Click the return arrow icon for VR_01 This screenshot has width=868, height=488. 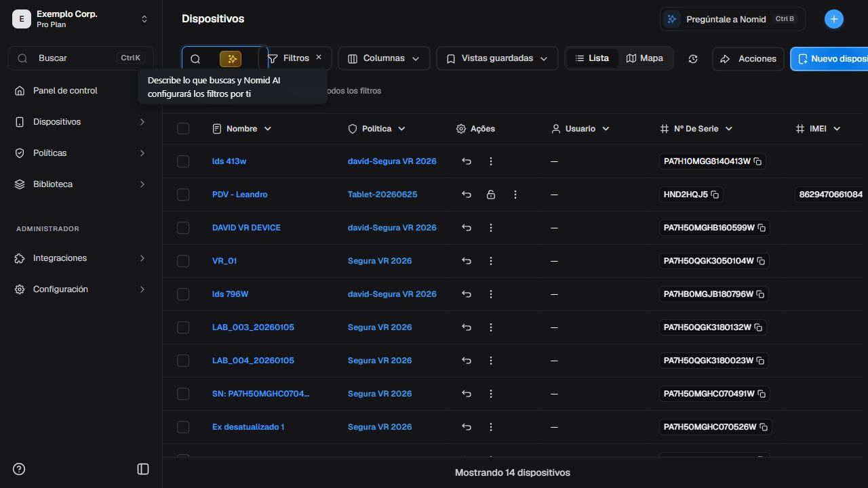(467, 261)
